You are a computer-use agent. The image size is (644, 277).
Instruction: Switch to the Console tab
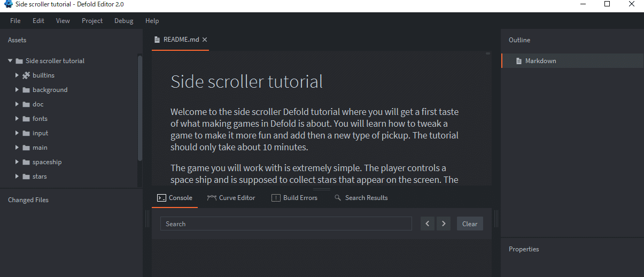(175, 198)
